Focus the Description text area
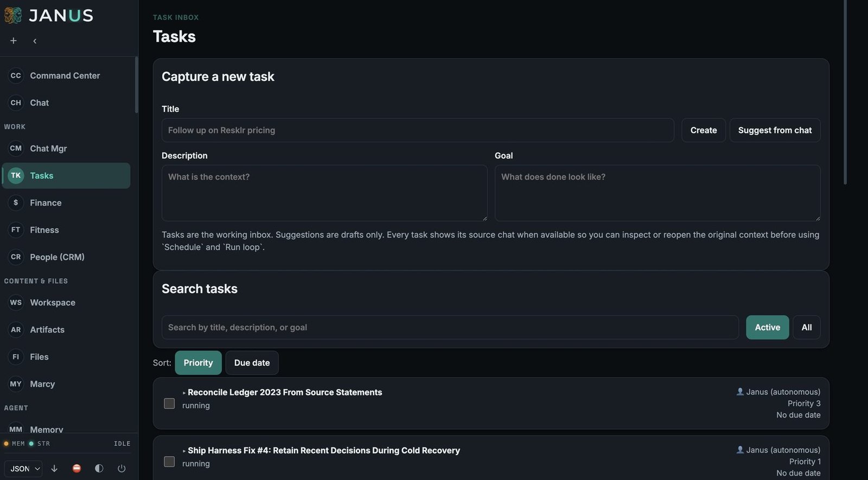Image resolution: width=868 pixels, height=480 pixels. click(324, 193)
